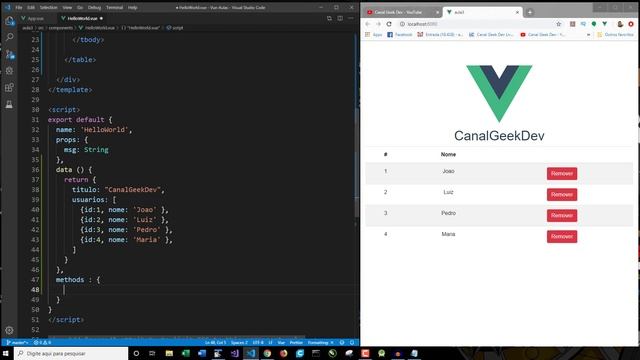Image resolution: width=640 pixels, height=360 pixels.
Task: Open the Search view in VS Code
Action: pos(9,37)
